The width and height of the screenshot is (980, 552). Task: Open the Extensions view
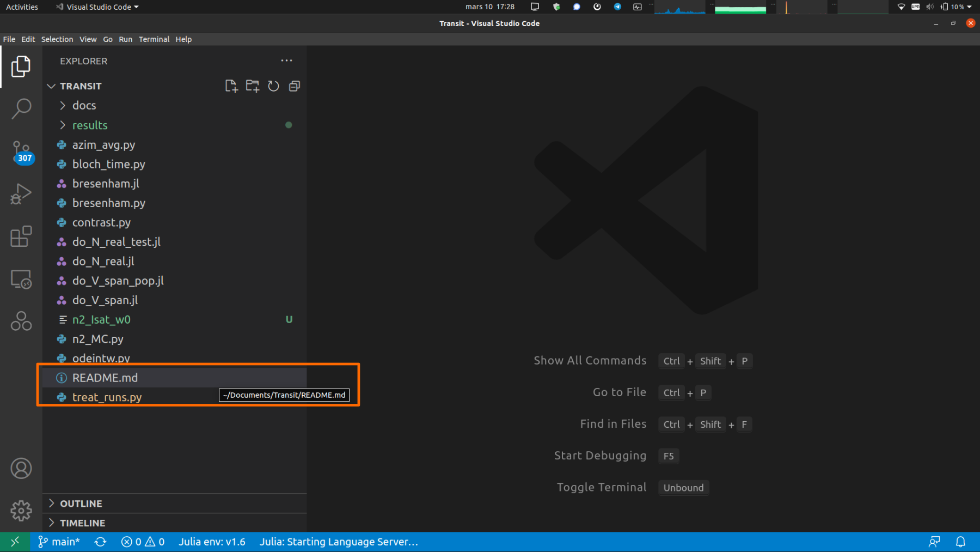[21, 236]
